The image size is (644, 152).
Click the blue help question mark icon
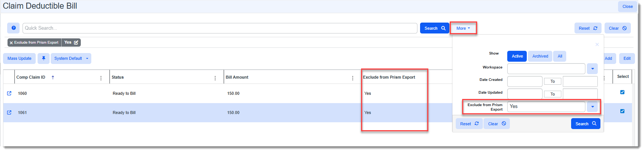pyautogui.click(x=14, y=28)
